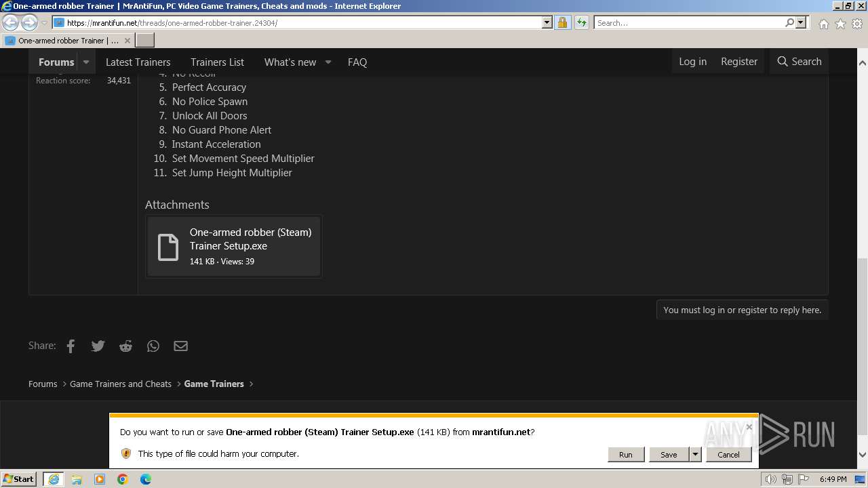Open the Game Trainers breadcrumb
The height and width of the screenshot is (488, 868).
(x=214, y=384)
